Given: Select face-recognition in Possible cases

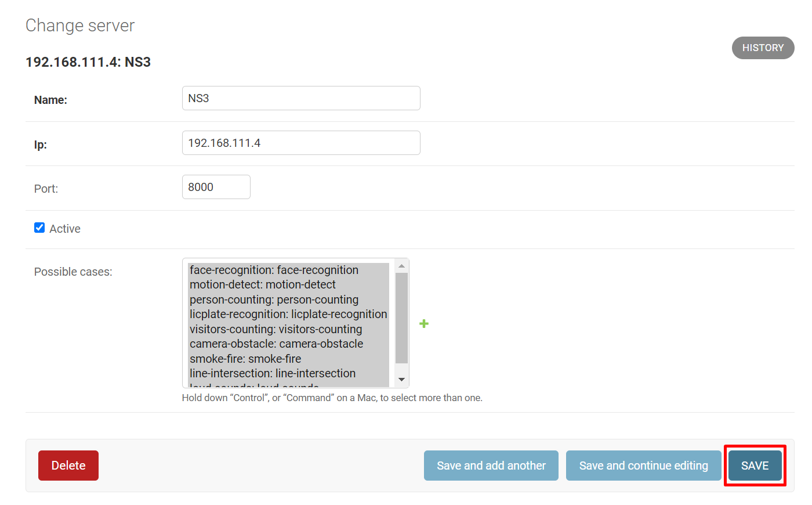Looking at the screenshot, I should (274, 270).
